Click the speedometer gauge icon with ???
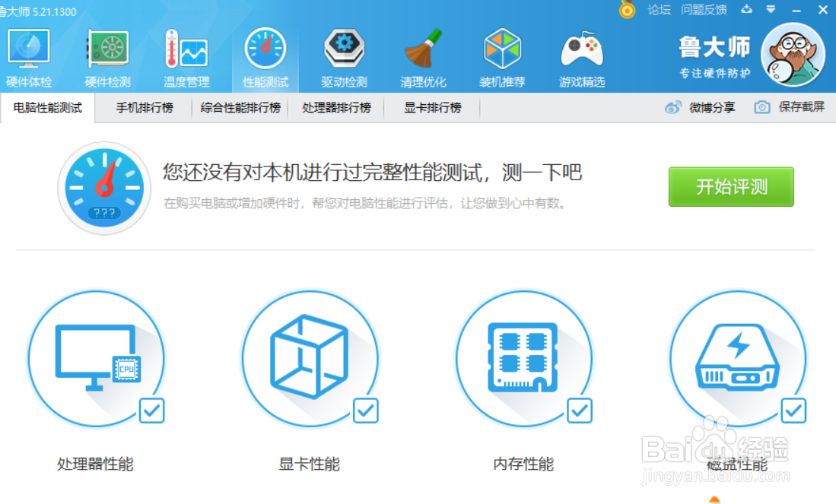The height and width of the screenshot is (504, 836). 104,188
